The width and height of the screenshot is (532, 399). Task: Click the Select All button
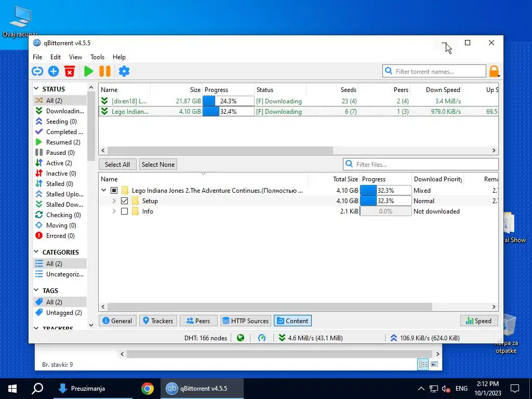[117, 164]
